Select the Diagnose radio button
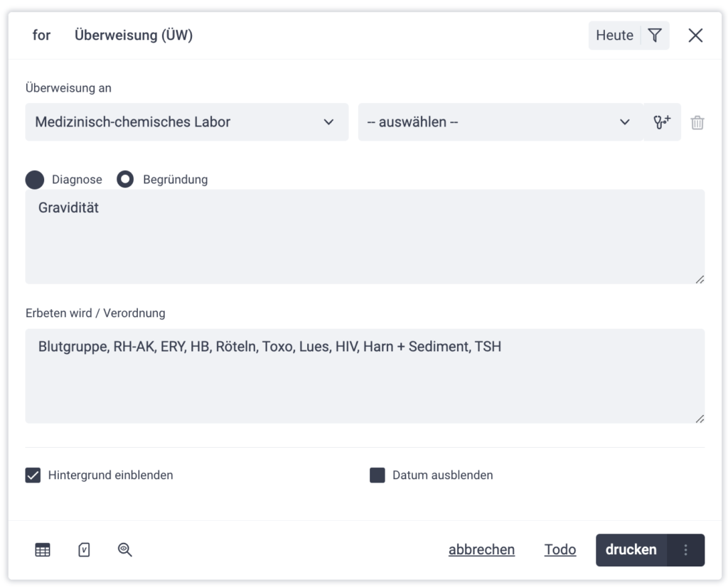 [x=35, y=180]
